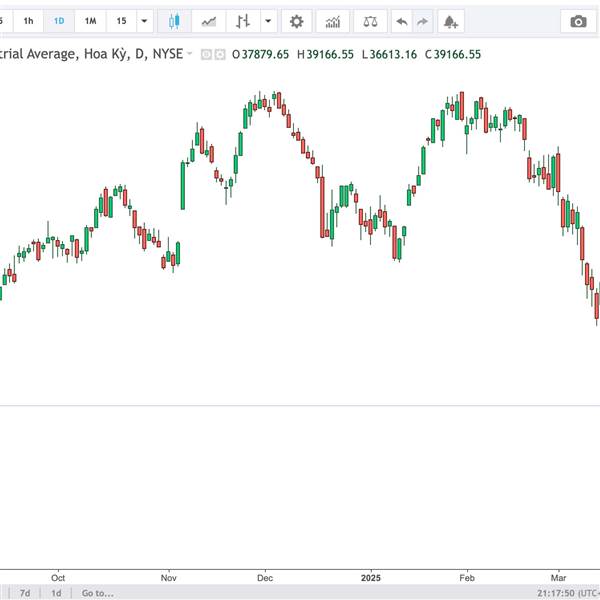This screenshot has height=600, width=600.
Task: Select the 1D timeframe
Action: [59, 21]
